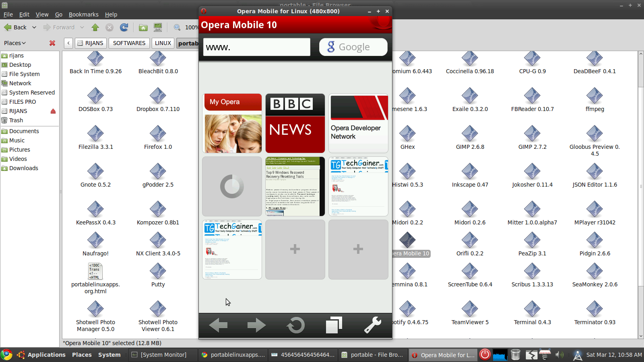
Task: Click the file browser Up arrow icon
Action: [95, 27]
